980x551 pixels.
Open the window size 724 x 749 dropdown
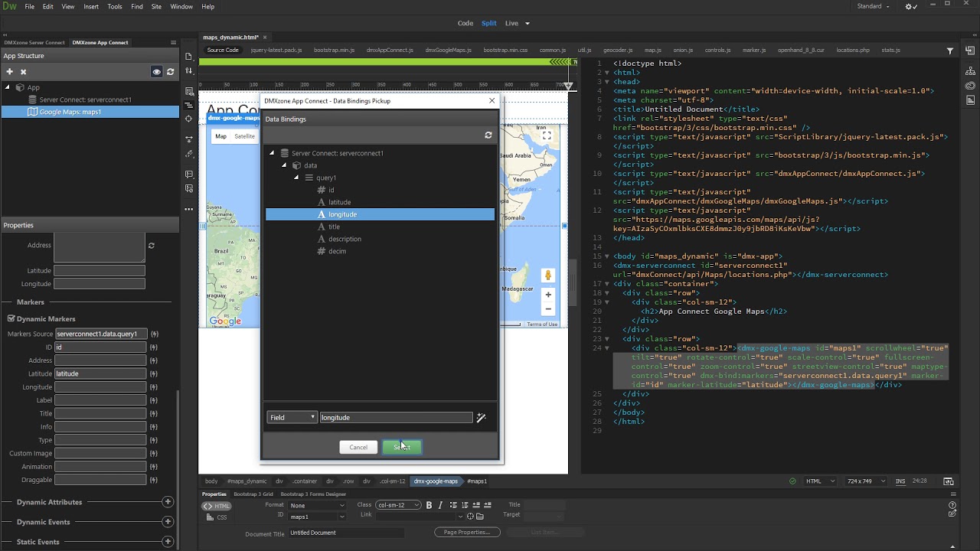pos(867,481)
